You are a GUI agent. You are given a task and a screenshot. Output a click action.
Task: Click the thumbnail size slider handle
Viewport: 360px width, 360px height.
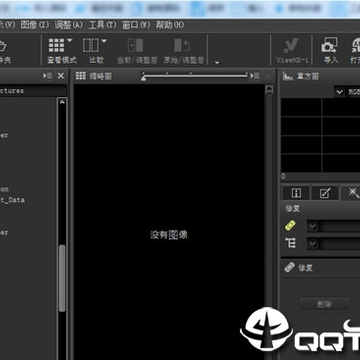pos(144,77)
